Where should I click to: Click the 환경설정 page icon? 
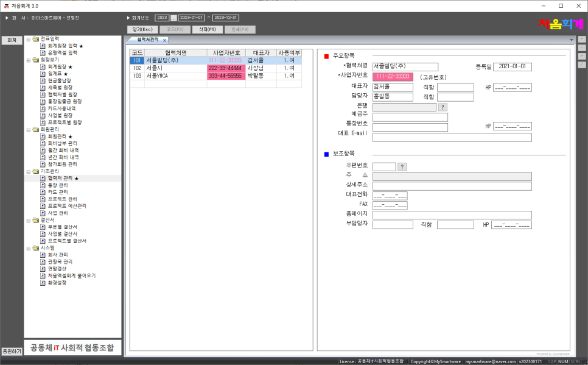tap(43, 283)
